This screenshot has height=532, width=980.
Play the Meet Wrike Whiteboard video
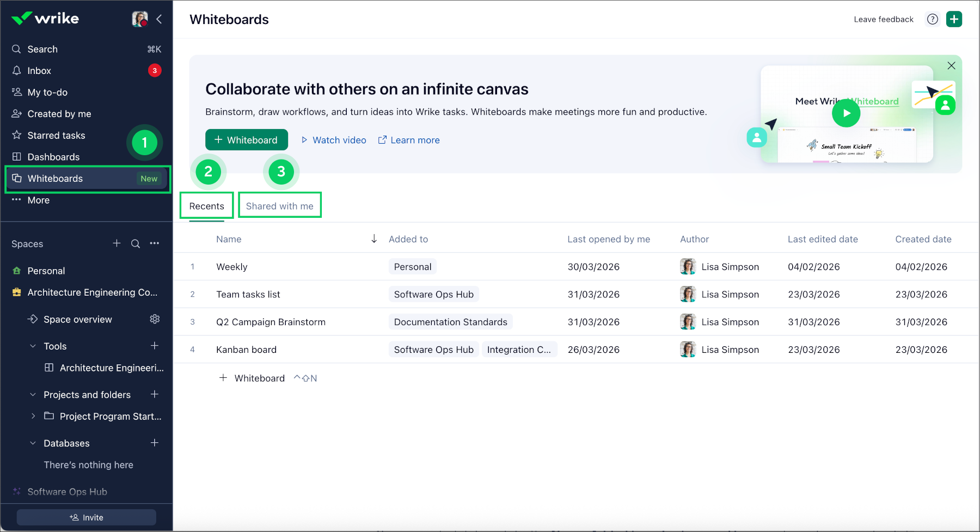pyautogui.click(x=846, y=113)
